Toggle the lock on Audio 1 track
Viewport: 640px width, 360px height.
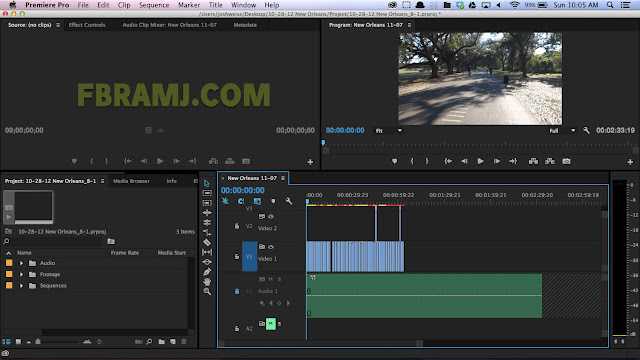click(x=237, y=291)
